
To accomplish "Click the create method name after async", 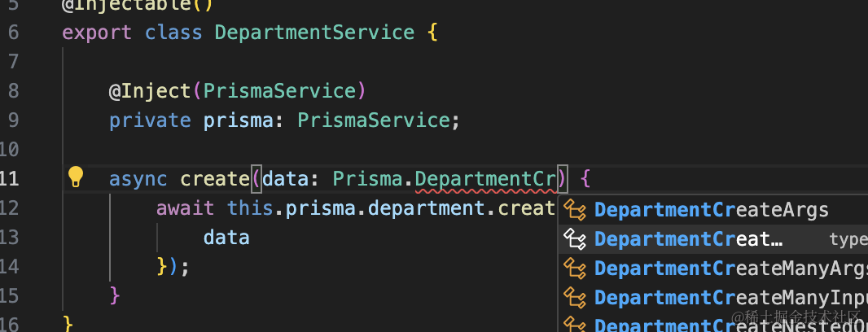I will tap(214, 179).
